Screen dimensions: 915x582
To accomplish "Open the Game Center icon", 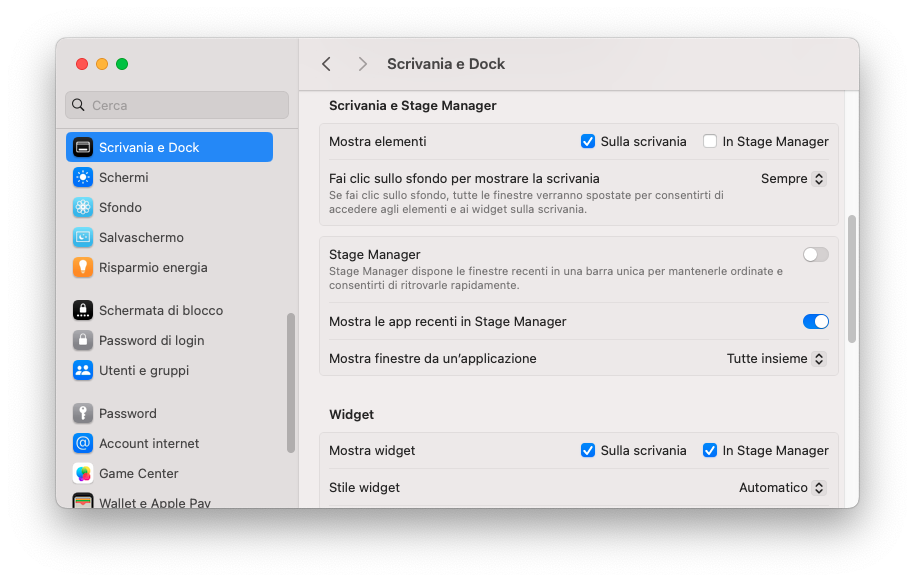I will pos(83,473).
